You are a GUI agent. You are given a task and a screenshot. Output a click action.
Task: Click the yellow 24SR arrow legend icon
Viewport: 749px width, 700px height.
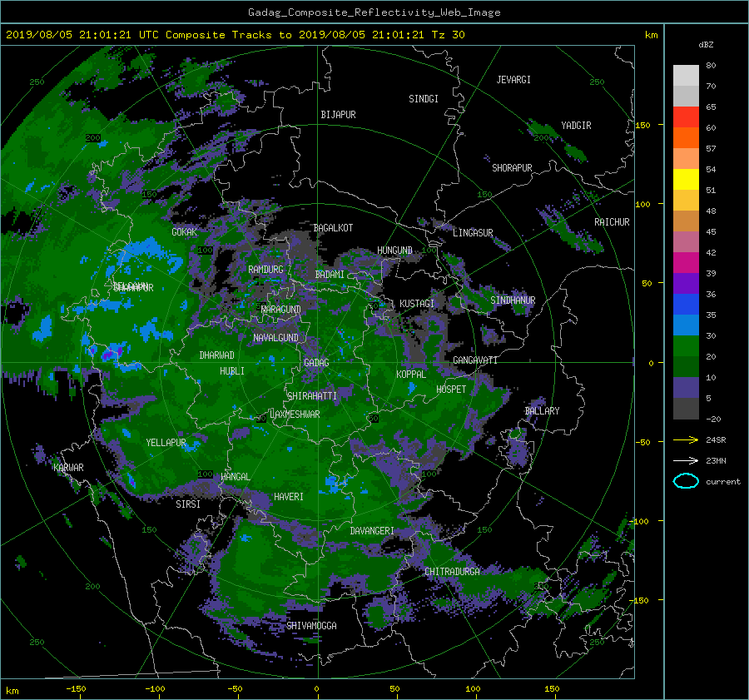[686, 439]
